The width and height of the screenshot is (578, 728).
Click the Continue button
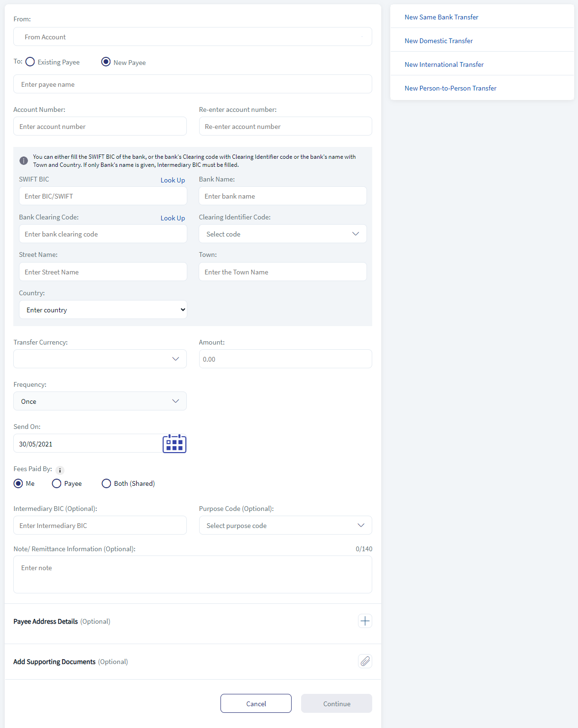coord(337,703)
